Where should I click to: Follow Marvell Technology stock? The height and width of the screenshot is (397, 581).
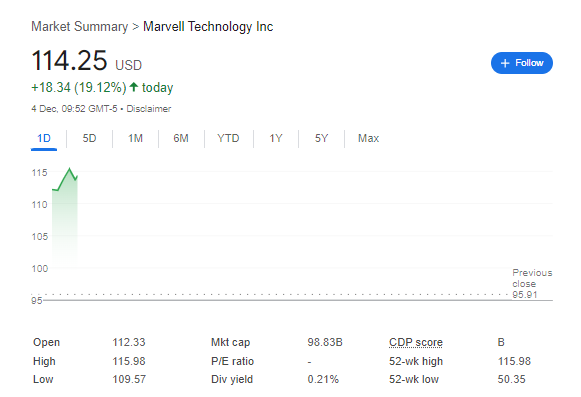522,63
